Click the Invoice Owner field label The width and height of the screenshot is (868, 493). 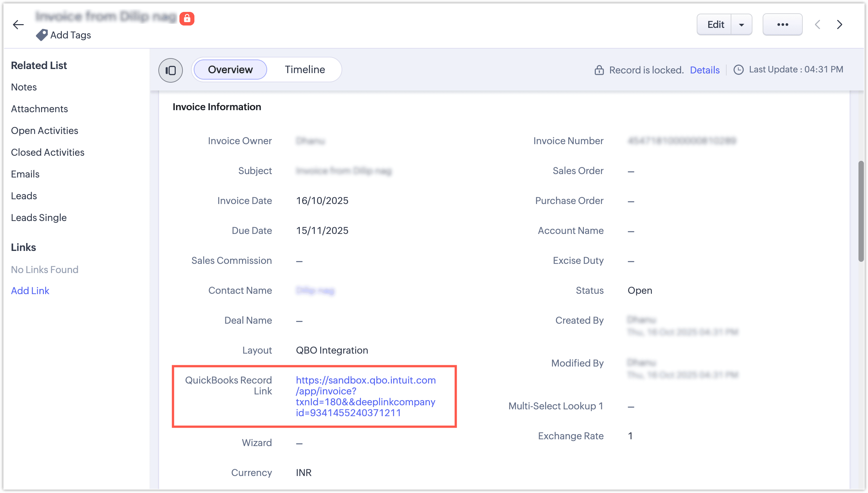point(240,141)
